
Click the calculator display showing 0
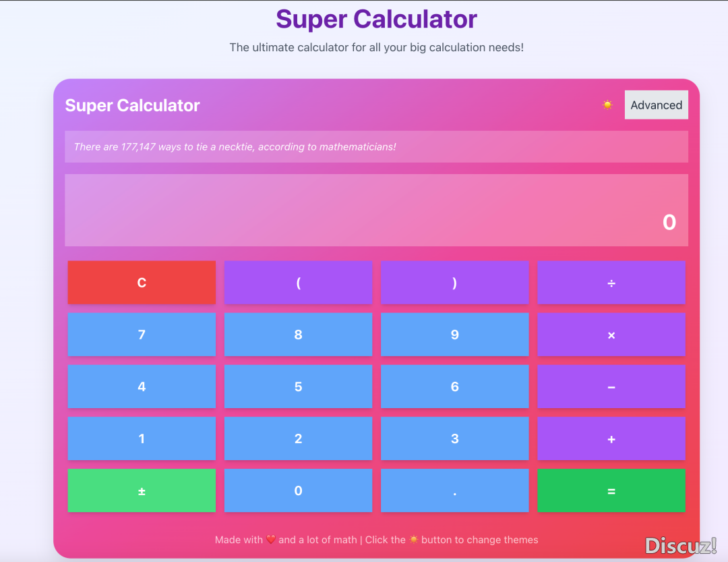(x=376, y=210)
